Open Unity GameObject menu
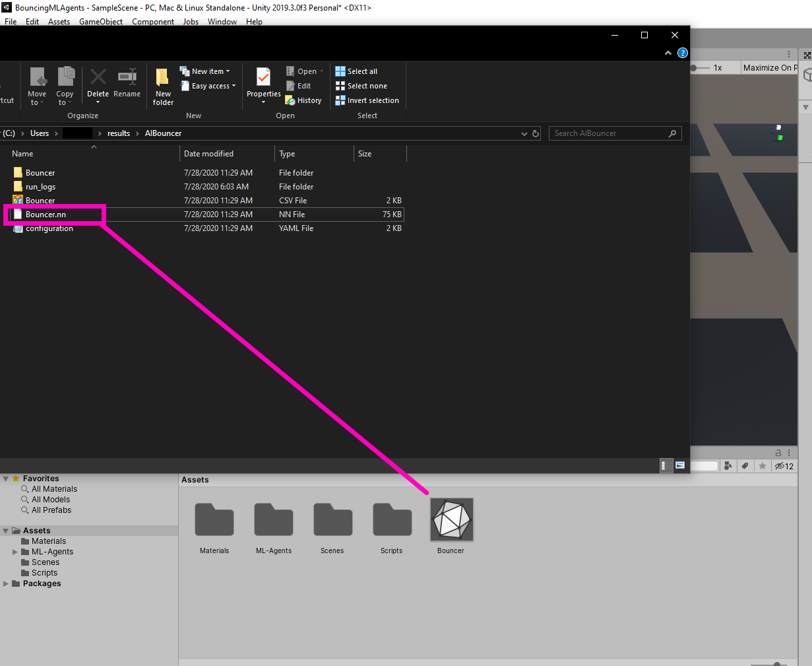Screen dimensions: 812x666 click(x=101, y=22)
